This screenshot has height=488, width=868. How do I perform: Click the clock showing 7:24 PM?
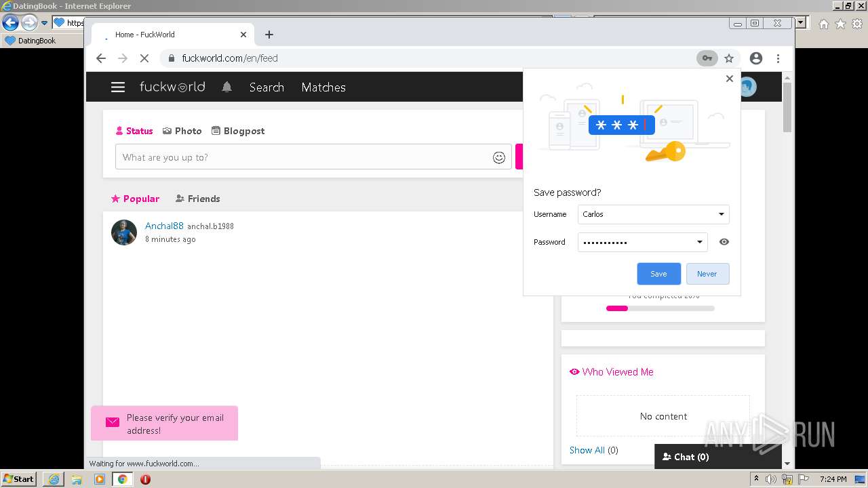[x=833, y=479]
